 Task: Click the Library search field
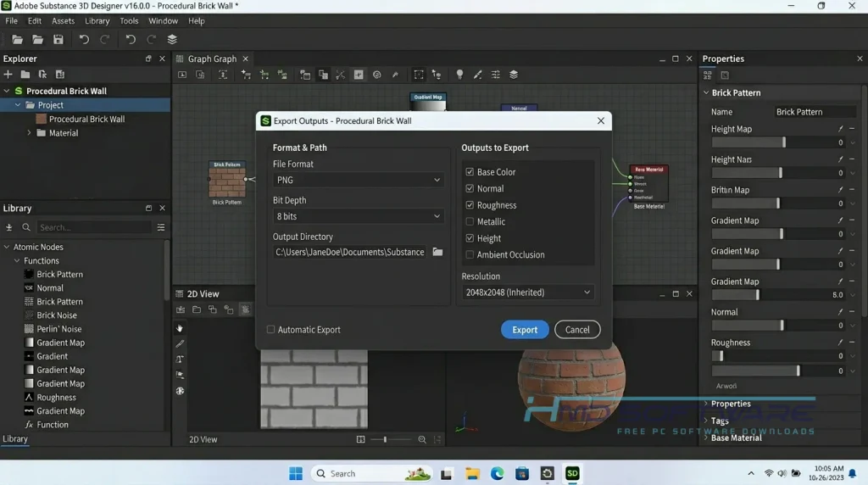93,227
